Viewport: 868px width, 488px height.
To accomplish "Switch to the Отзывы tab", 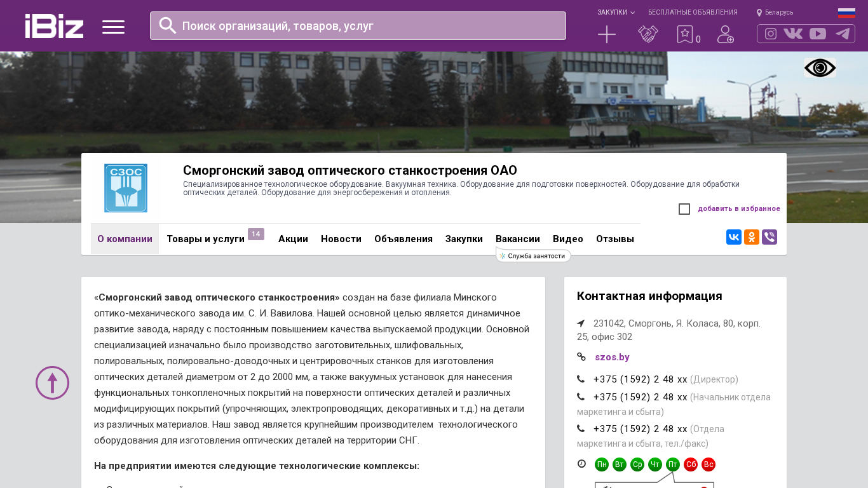I will click(615, 239).
